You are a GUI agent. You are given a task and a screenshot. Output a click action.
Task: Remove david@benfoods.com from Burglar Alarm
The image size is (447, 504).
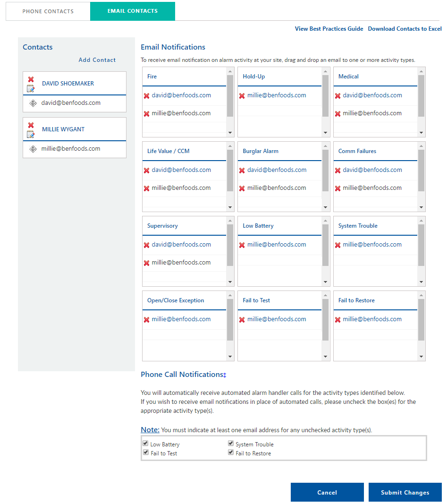pos(242,171)
